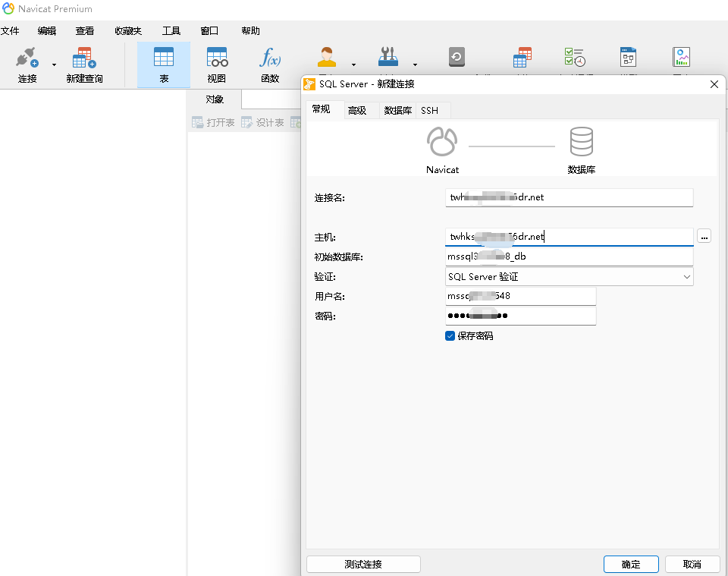The height and width of the screenshot is (576, 728).
Task: Close the SQL Server 新建连接 dialog
Action: tap(714, 84)
